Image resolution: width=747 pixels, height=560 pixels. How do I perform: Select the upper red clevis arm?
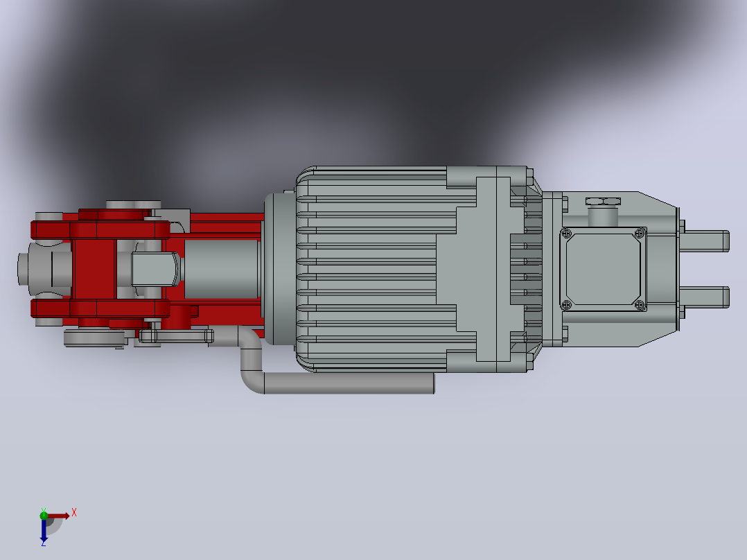[x=100, y=229]
